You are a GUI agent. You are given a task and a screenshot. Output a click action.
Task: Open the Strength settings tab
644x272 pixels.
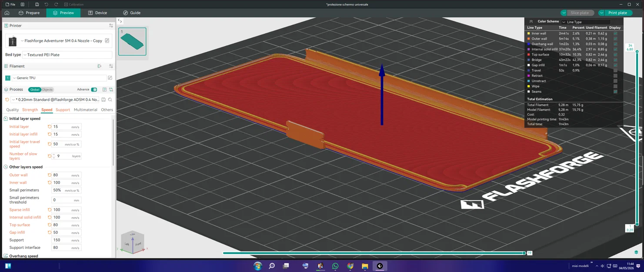coord(30,110)
